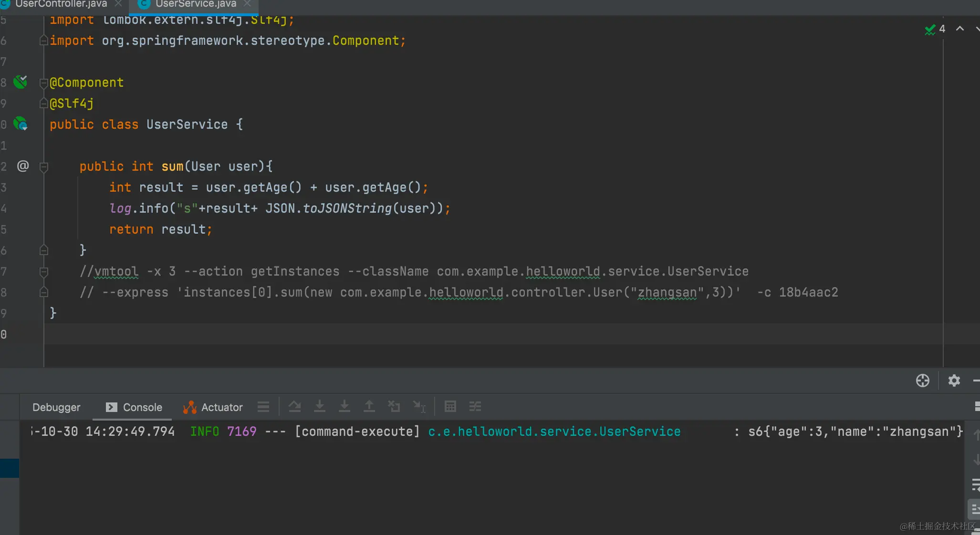Viewport: 980px width, 535px height.
Task: Click the Step Out upload-arrow icon
Action: click(x=369, y=407)
